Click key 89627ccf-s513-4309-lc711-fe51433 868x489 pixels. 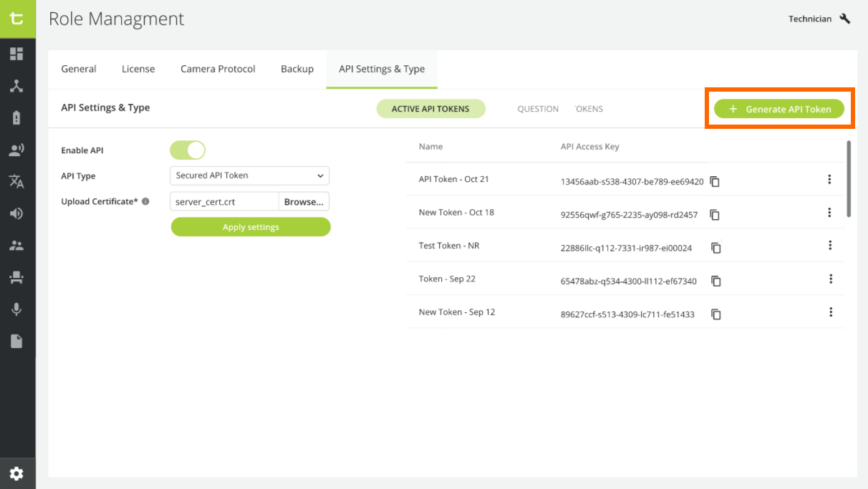627,314
